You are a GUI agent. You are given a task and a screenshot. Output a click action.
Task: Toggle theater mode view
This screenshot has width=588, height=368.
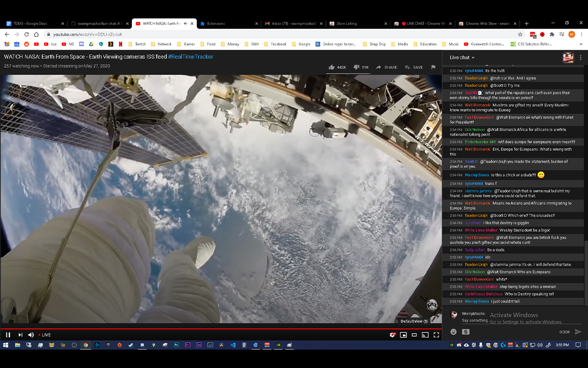coord(414,335)
